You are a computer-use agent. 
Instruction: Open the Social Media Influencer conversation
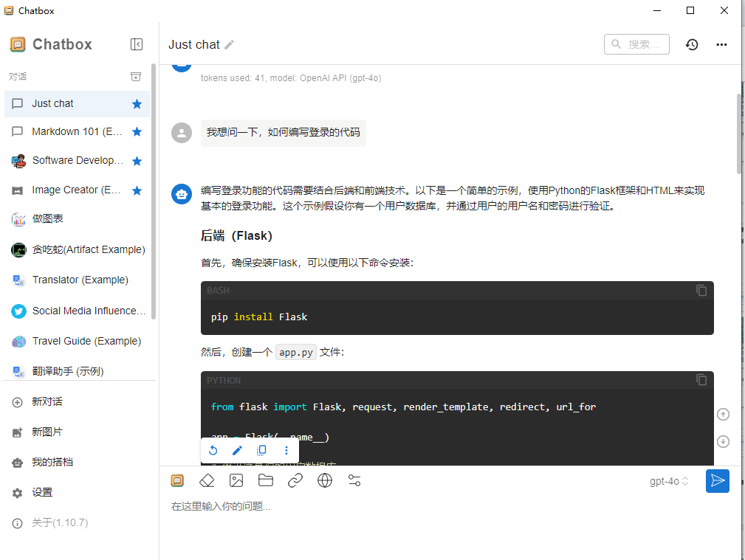pos(77,311)
